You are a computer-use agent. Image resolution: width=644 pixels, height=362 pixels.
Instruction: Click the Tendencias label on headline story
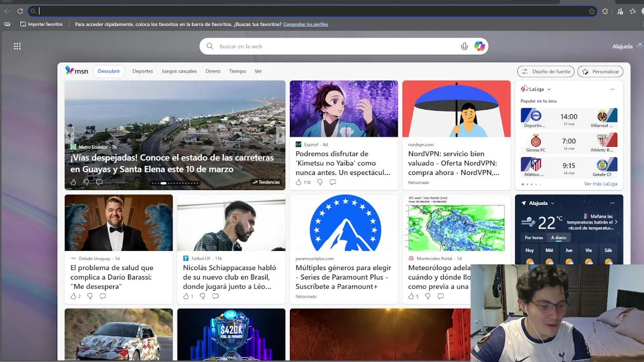[266, 182]
